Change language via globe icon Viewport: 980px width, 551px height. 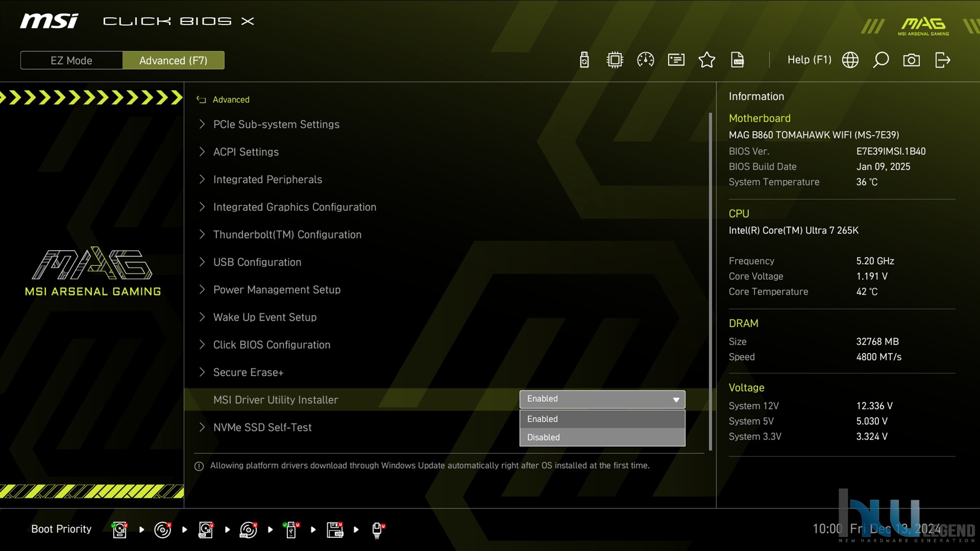click(x=850, y=60)
